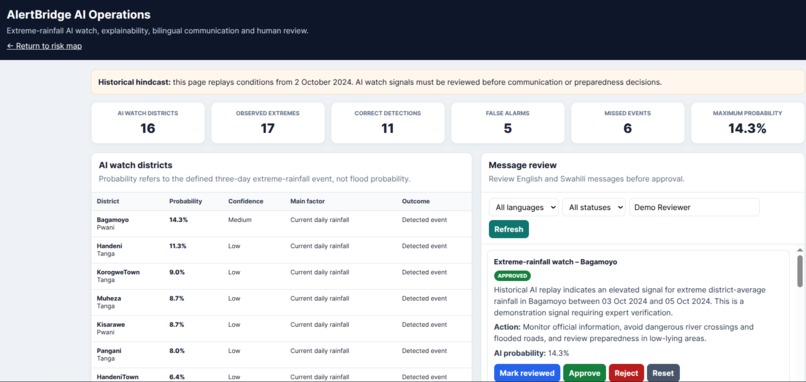Viewport: 806px width, 382px height.
Task: Select the KorogweTown district name
Action: 118,272
